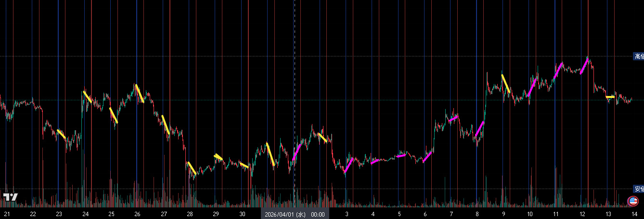Click the 2026/04/01 (水) 00:00 crosshair date label
The height and width of the screenshot is (219, 644).
pyautogui.click(x=295, y=214)
